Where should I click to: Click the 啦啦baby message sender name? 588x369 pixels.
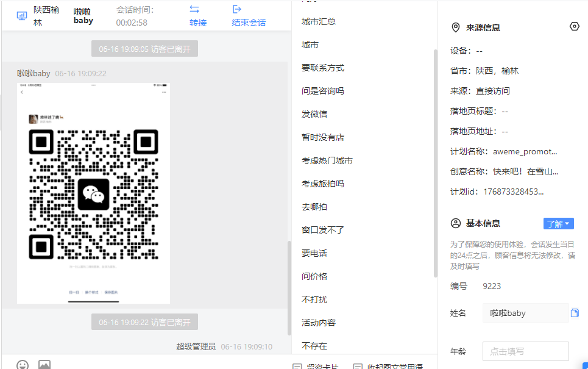pyautogui.click(x=34, y=74)
